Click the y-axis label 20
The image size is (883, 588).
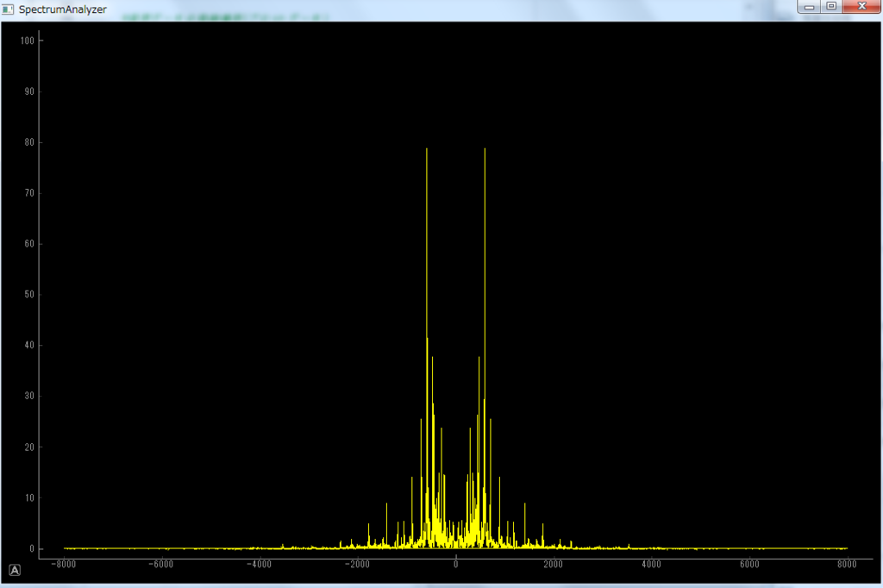pyautogui.click(x=29, y=447)
